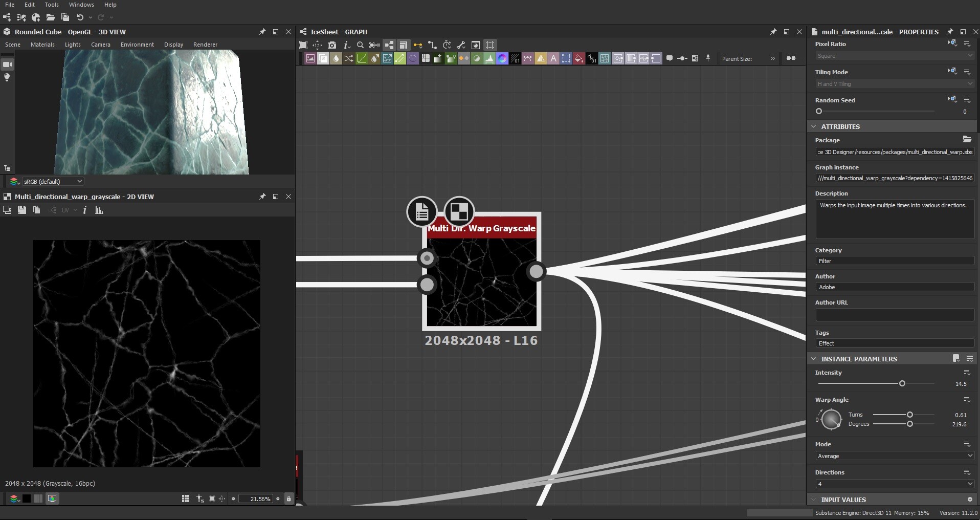Click the camera screenshot icon in graph toolbar
Viewport: 980px width, 520px height.
[x=332, y=45]
